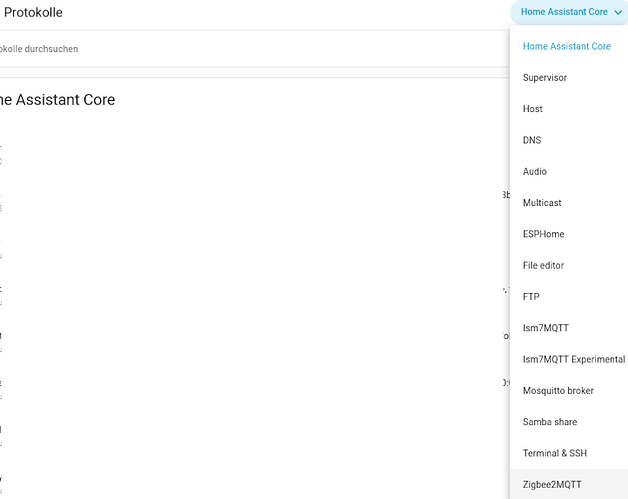Select FTP from the provider list

click(x=531, y=297)
